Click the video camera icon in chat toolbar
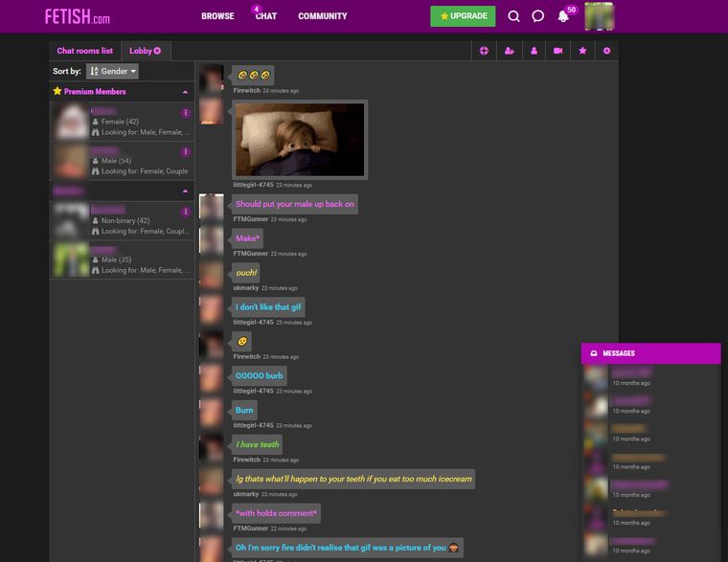This screenshot has width=728, height=562. coord(558,51)
